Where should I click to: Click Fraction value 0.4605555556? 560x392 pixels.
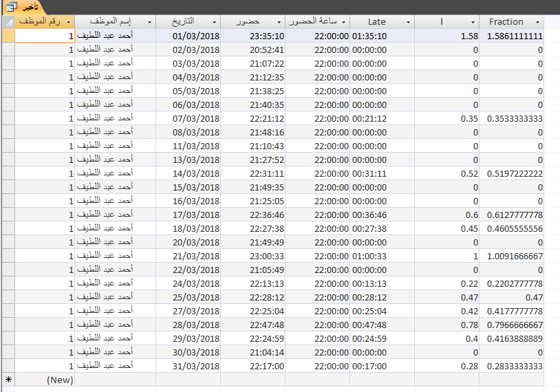pos(511,228)
